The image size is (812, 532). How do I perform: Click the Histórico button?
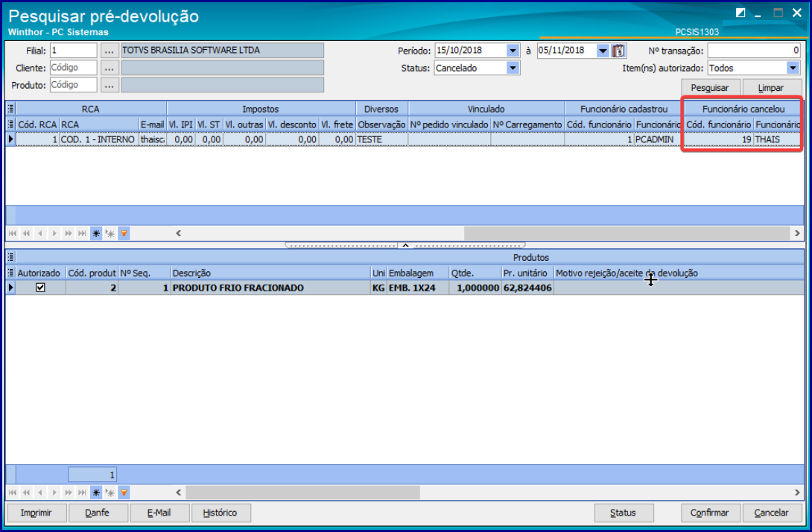click(220, 513)
